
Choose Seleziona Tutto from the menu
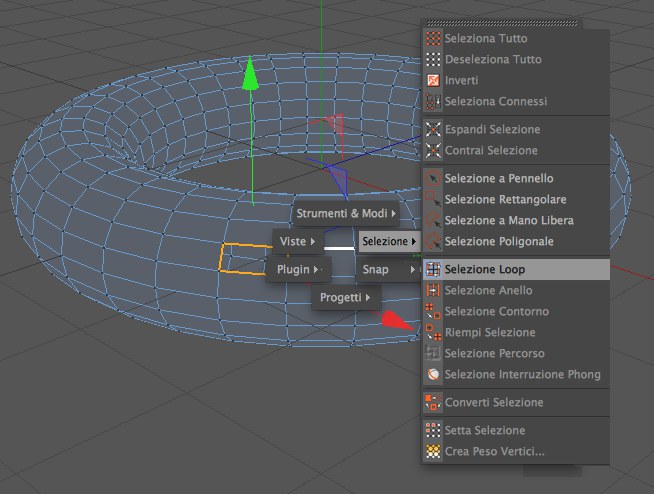(x=516, y=38)
